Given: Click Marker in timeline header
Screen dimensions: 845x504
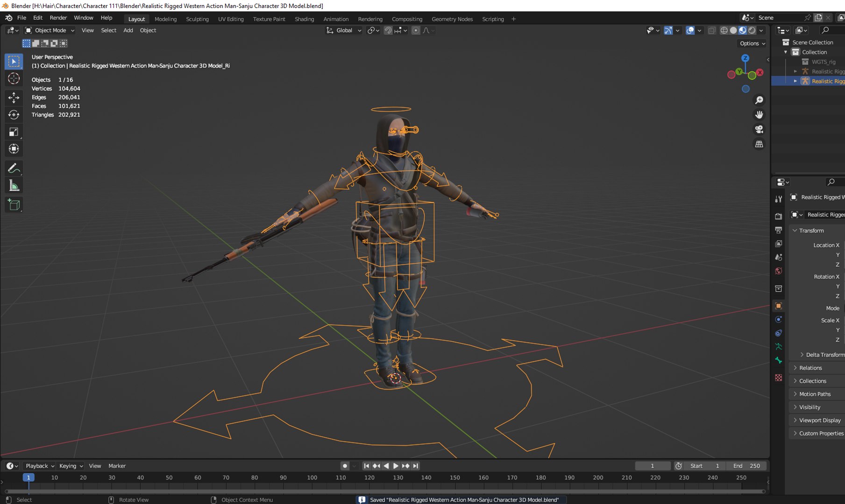Looking at the screenshot, I should tap(117, 466).
